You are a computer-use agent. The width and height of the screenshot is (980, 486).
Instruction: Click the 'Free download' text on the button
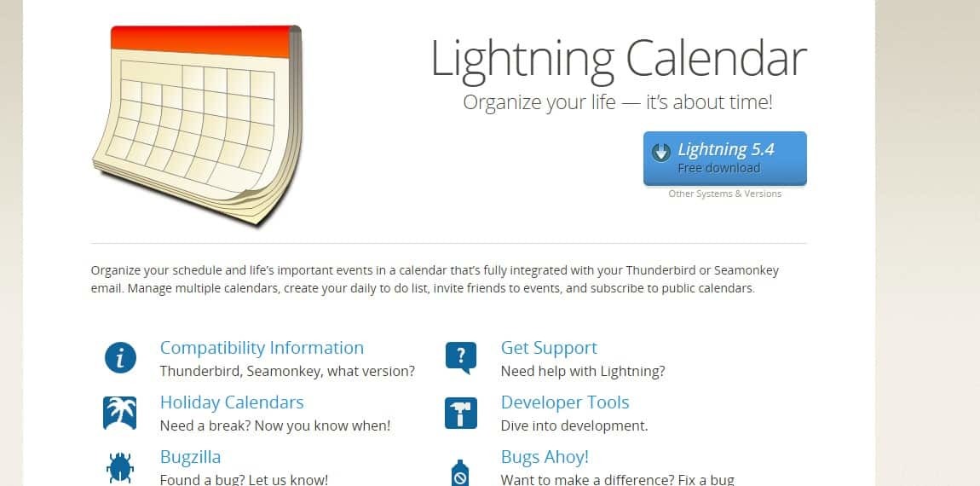point(718,168)
